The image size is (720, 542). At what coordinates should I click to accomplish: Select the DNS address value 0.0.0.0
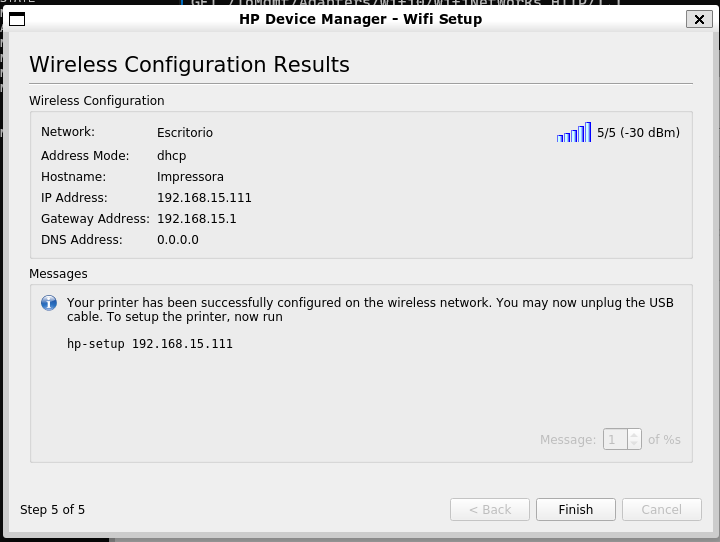(178, 240)
